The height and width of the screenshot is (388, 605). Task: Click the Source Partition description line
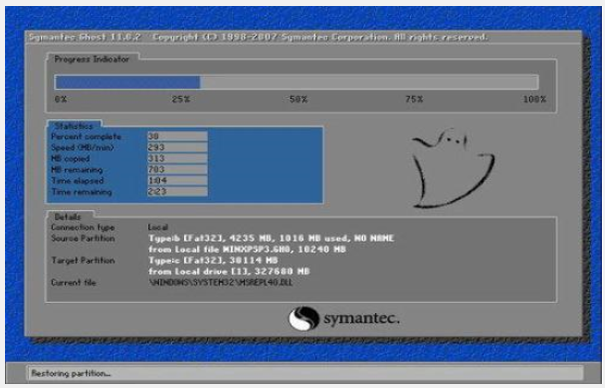pos(271,238)
